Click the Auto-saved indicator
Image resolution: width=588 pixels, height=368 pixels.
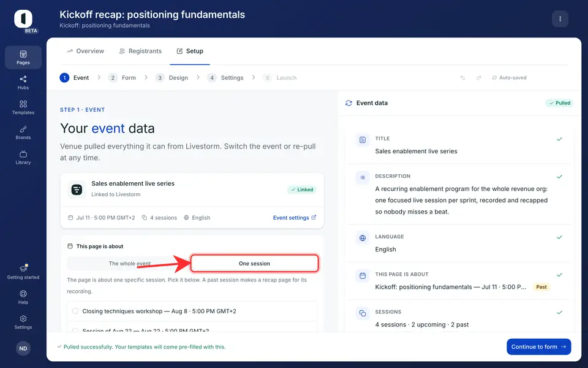509,78
